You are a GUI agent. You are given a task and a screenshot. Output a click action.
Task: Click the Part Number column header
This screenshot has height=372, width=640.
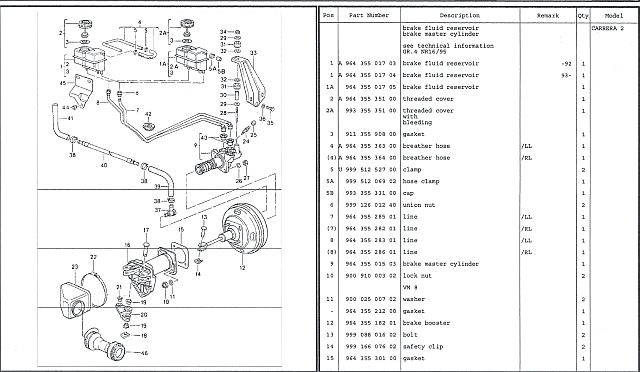pos(369,16)
